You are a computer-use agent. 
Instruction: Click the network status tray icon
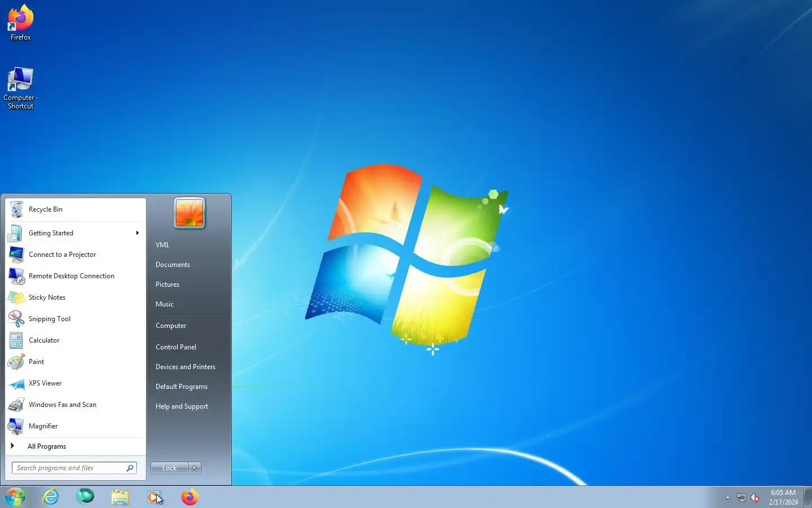click(x=742, y=498)
